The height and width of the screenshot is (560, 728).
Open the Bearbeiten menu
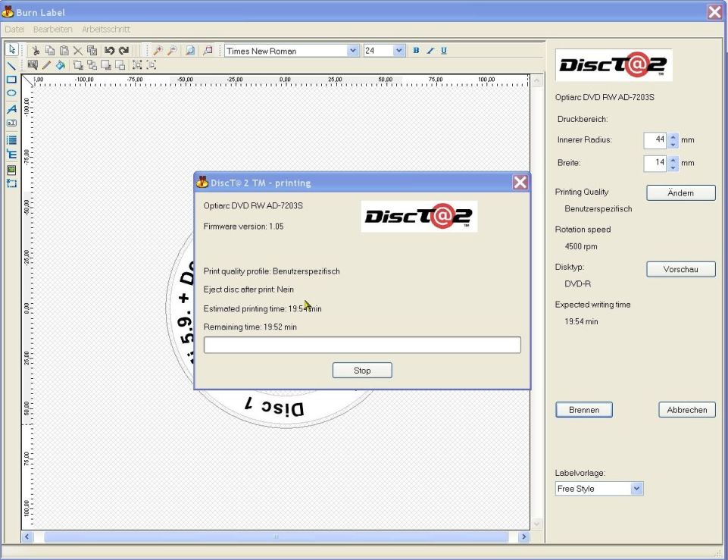coord(53,29)
